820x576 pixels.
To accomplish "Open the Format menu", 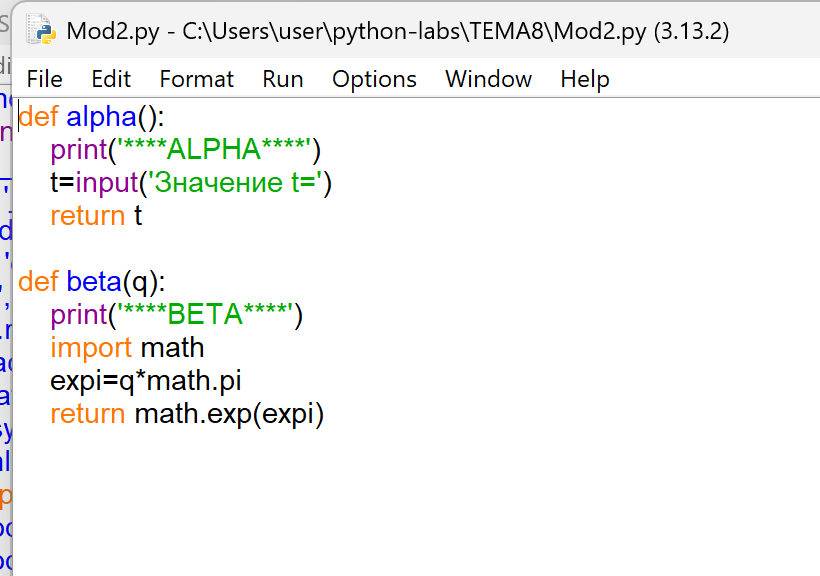I will (x=196, y=79).
